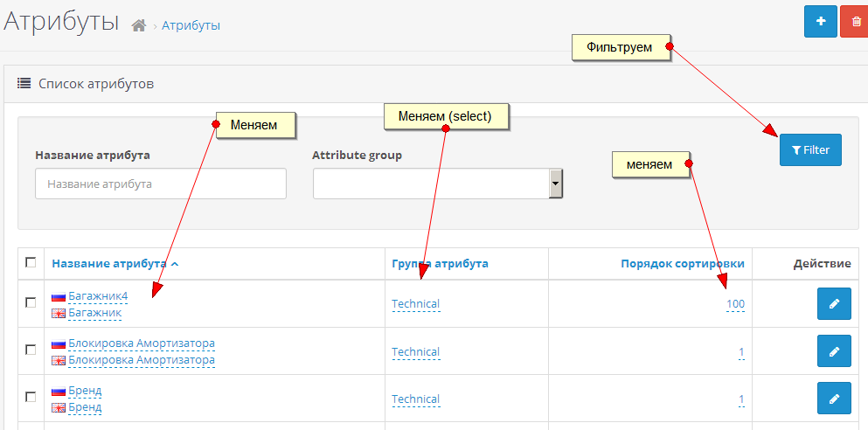Click the Attribute group field label
Image resolution: width=868 pixels, height=430 pixels.
point(357,156)
